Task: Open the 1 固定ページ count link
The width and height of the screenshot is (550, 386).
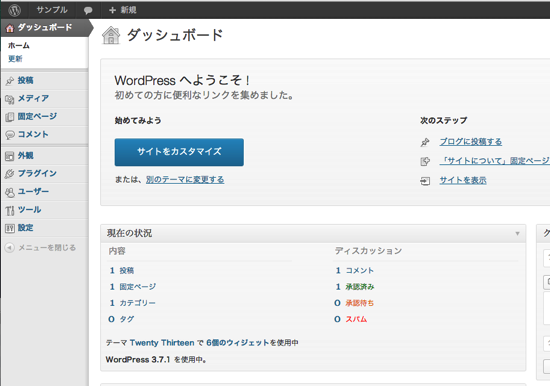Action: [133, 287]
